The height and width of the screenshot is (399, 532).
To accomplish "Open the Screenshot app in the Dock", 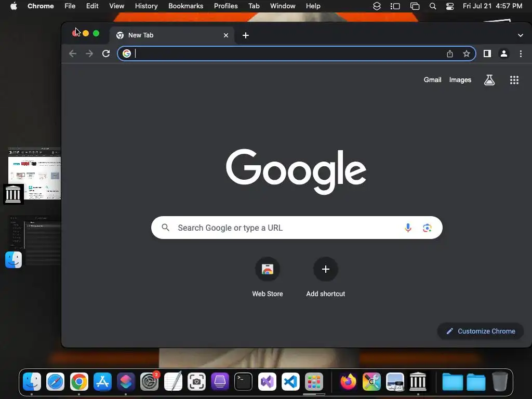I will (196, 382).
